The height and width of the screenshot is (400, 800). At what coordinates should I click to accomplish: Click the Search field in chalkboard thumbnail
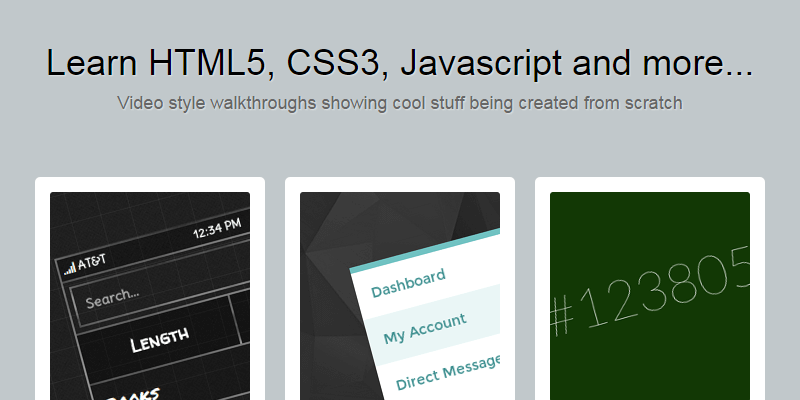click(x=140, y=299)
